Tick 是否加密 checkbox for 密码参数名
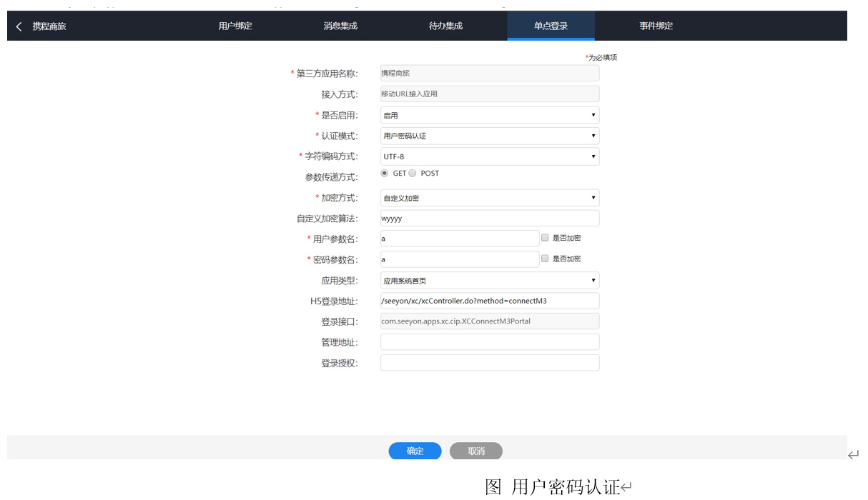The height and width of the screenshot is (500, 868). point(546,259)
